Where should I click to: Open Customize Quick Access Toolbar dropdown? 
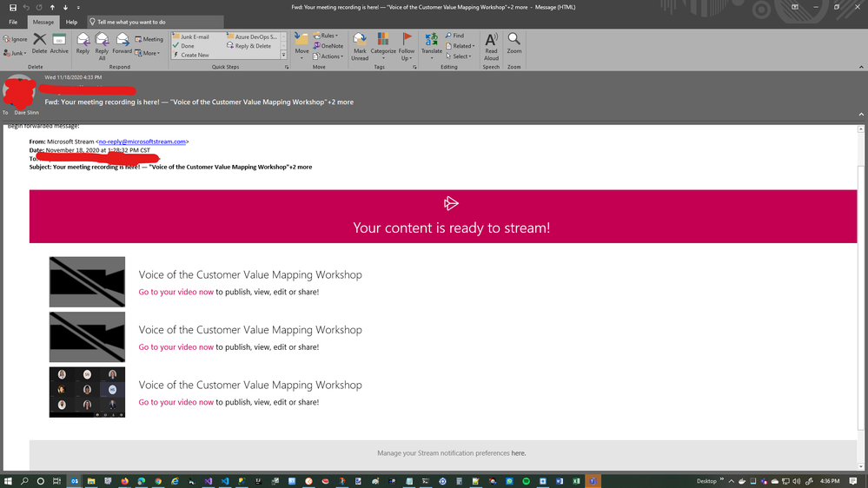pyautogui.click(x=78, y=7)
